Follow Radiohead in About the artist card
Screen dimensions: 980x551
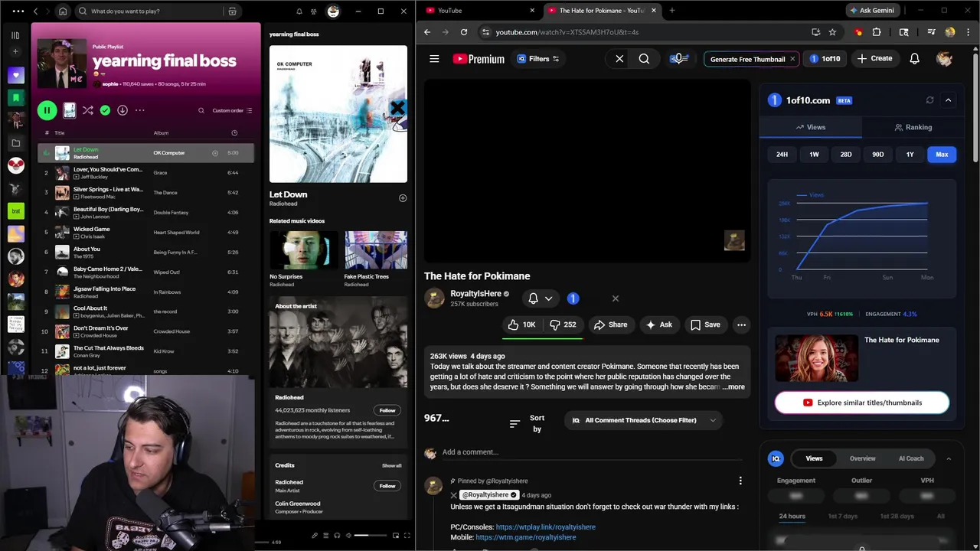tap(387, 410)
